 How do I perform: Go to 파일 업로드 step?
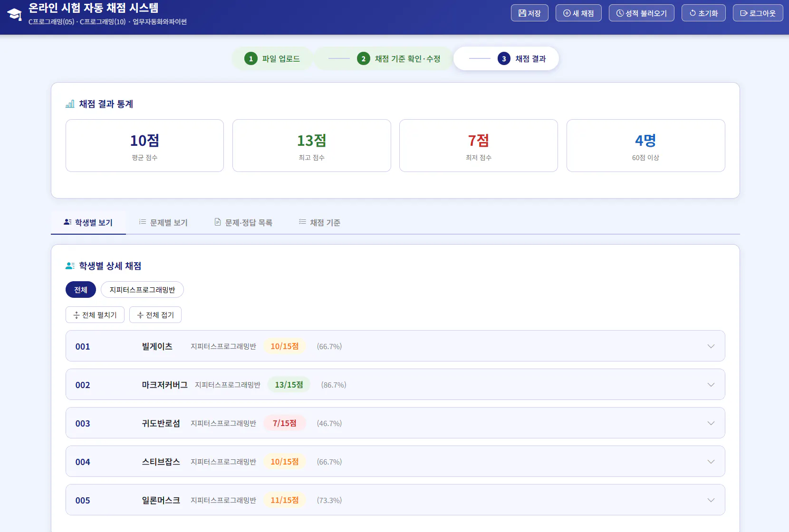pos(272,58)
